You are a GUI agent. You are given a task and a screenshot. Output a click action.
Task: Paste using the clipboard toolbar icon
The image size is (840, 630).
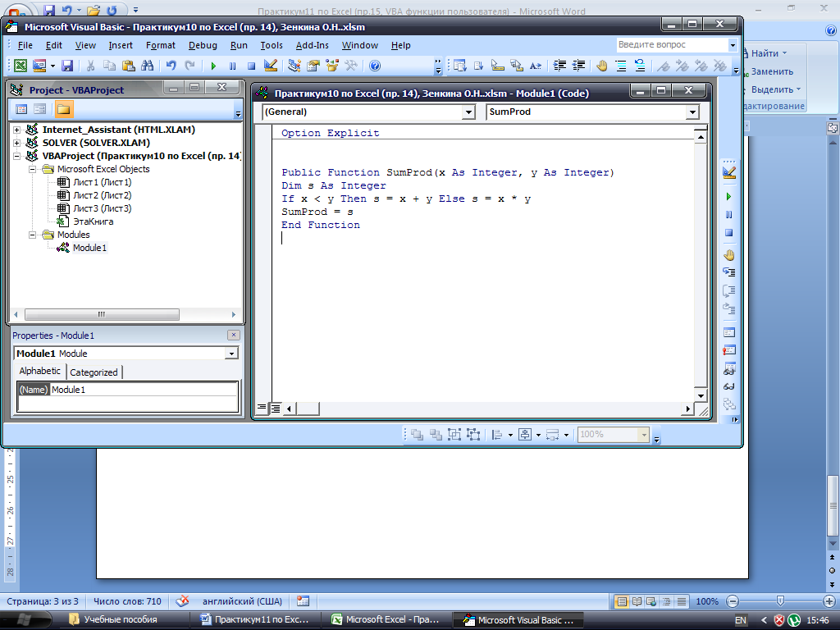[129, 66]
